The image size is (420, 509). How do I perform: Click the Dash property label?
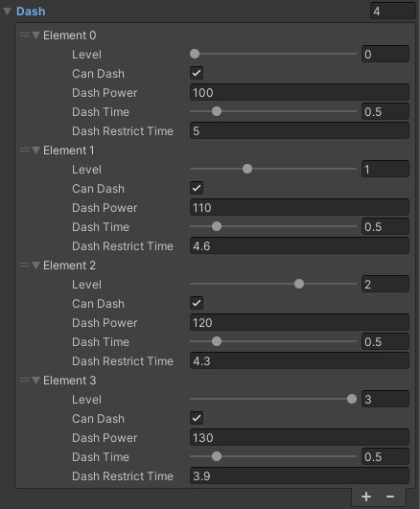[x=31, y=12]
